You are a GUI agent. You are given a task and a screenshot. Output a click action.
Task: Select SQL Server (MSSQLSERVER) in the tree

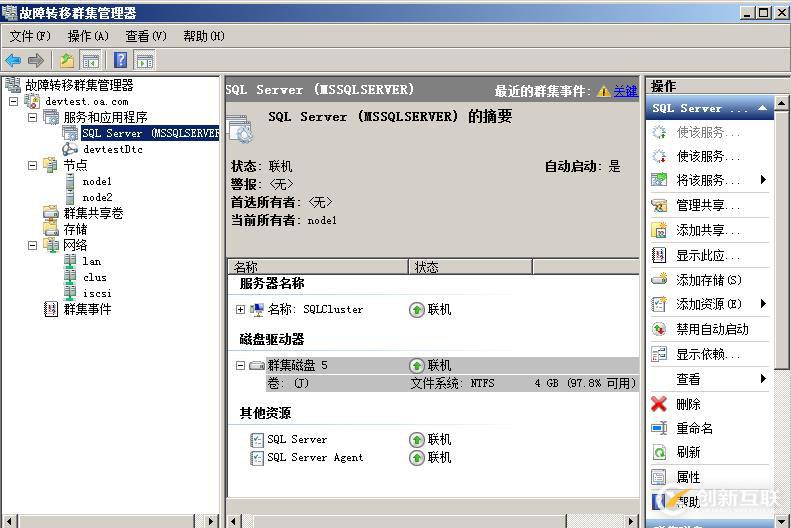click(x=150, y=133)
